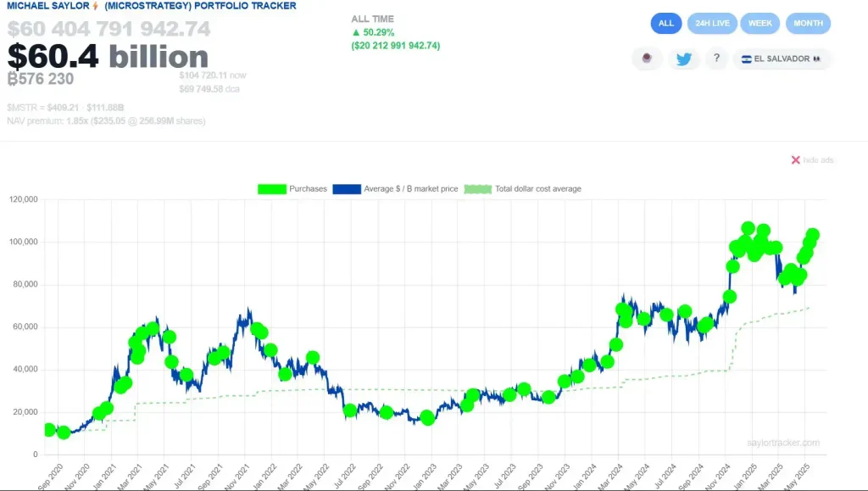Click the Jan 2024 x-axis label
This screenshot has height=491, width=868.
coord(584,477)
